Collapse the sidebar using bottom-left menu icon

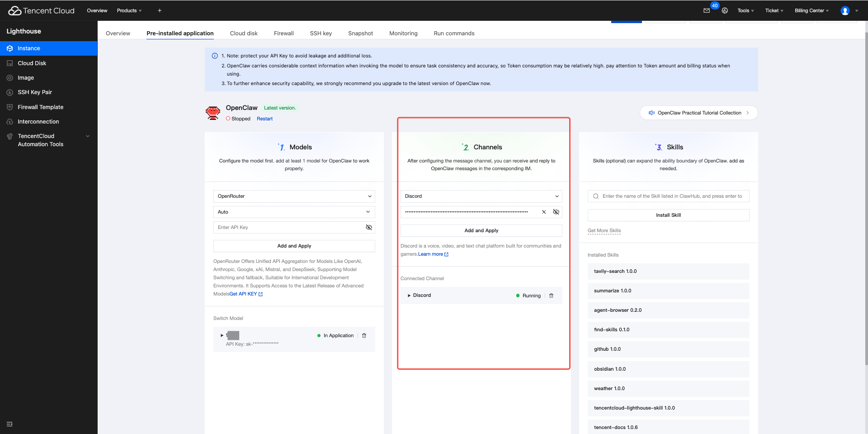tap(9, 424)
